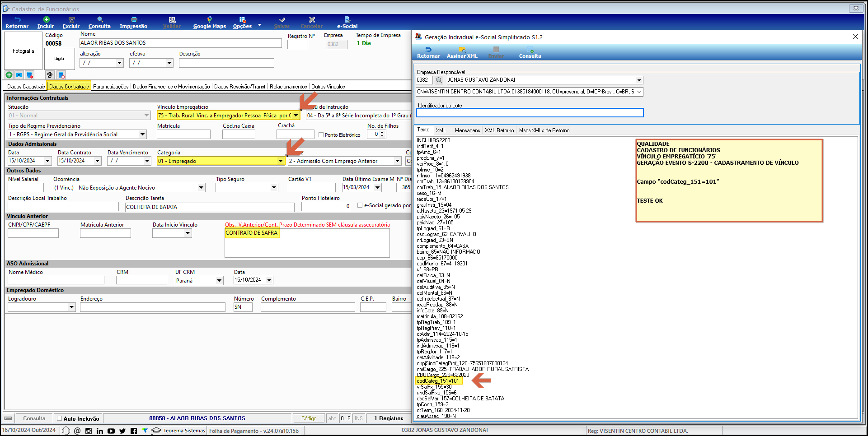Image resolution: width=868 pixels, height=436 pixels.
Task: Open the Facebook icon in status bar
Action: click(134, 431)
